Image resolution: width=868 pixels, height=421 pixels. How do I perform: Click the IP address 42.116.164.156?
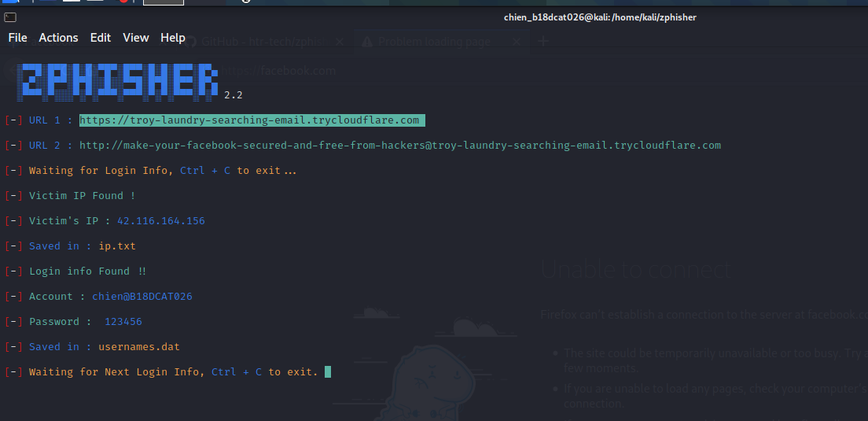pos(161,221)
